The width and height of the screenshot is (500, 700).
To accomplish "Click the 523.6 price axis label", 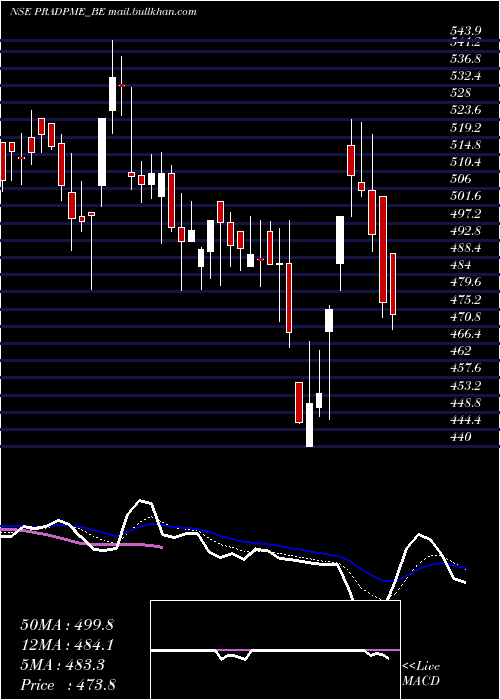I will 466,110.
